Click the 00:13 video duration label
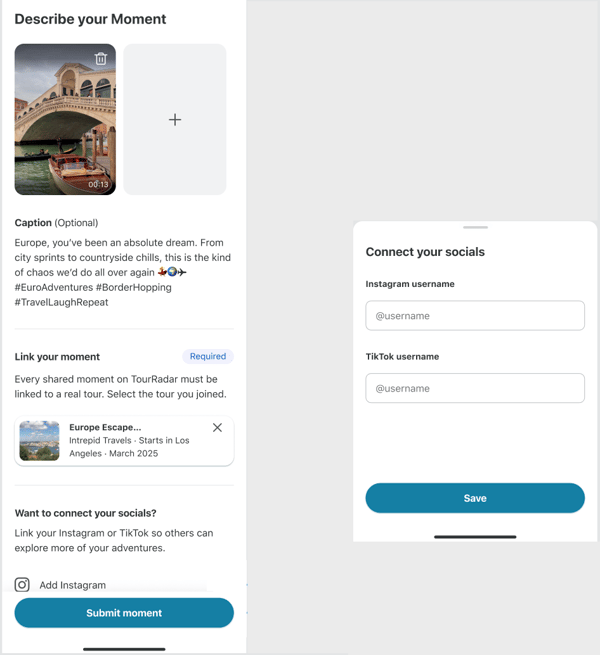Screen dimensions: 600x655 point(98,184)
